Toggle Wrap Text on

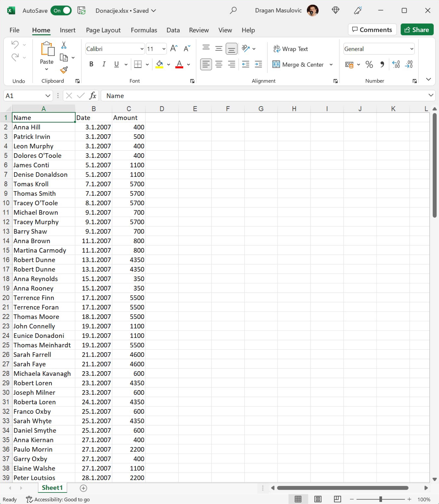click(291, 49)
